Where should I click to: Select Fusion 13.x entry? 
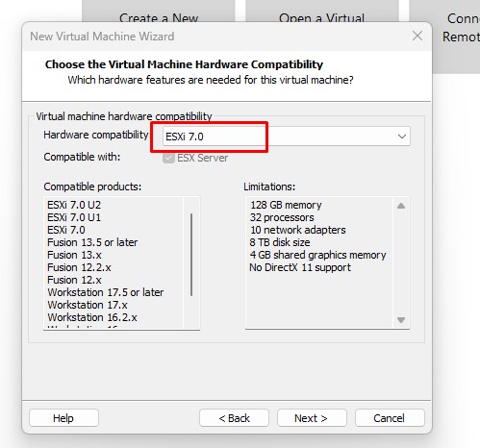[74, 255]
